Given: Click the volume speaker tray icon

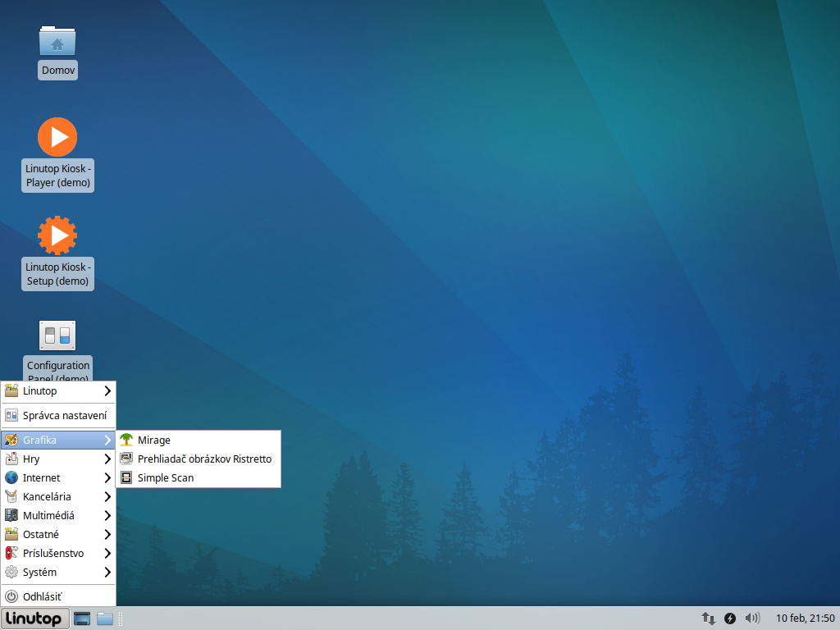Looking at the screenshot, I should click(752, 619).
